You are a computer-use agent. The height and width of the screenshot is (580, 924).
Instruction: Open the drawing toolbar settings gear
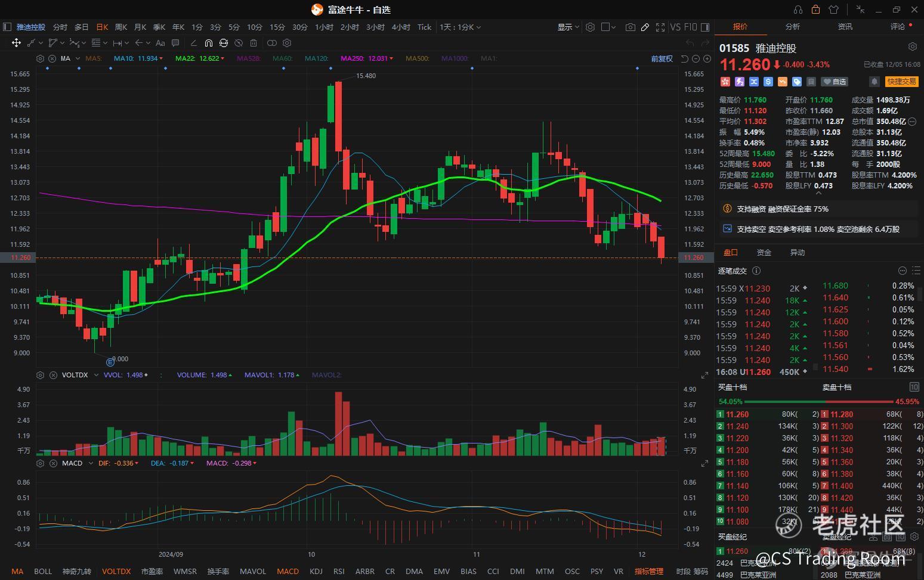tap(287, 43)
